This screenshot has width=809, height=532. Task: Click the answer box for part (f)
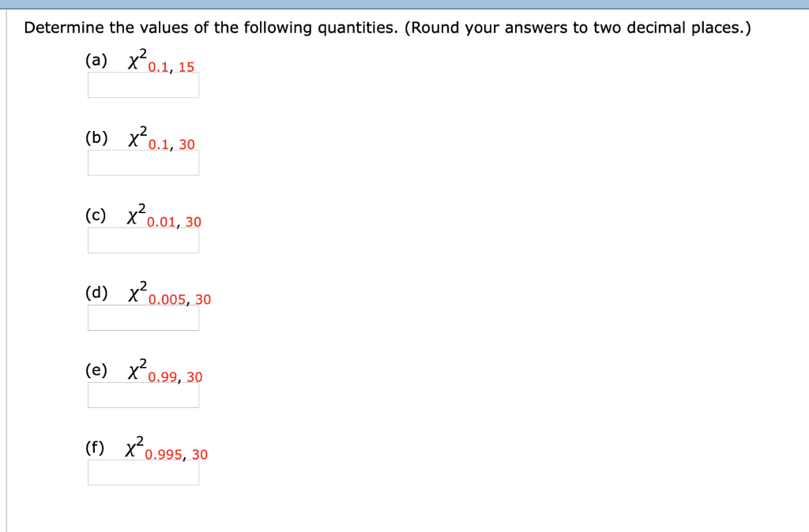(x=143, y=473)
